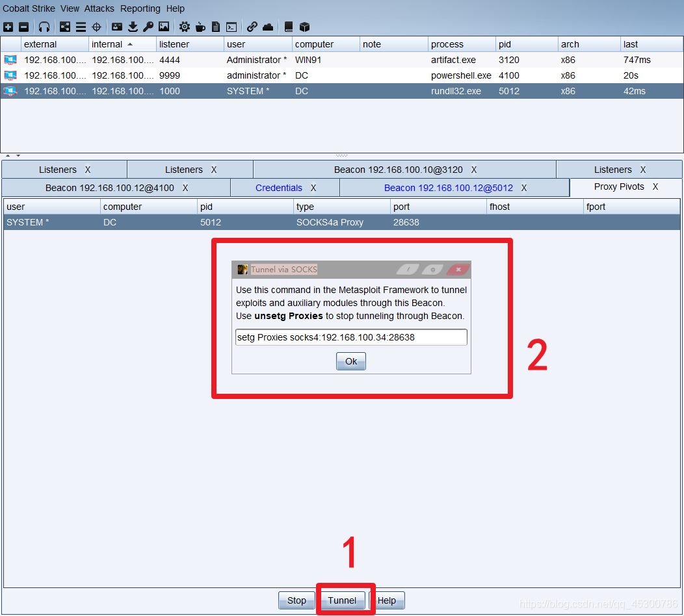Click the gear icon to generate Windows executable
This screenshot has height=616, width=684.
pyautogui.click(x=185, y=27)
